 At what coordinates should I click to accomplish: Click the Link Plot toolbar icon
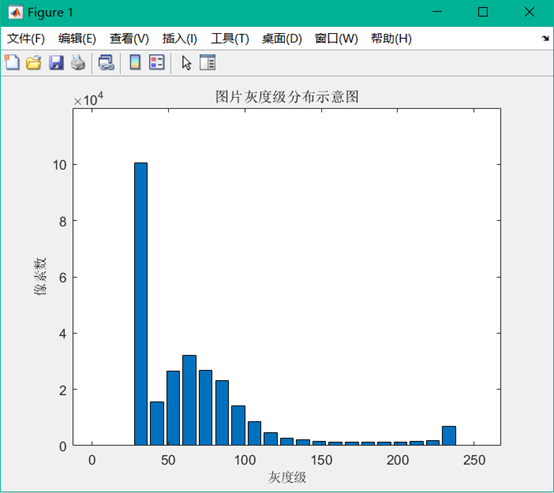click(x=106, y=63)
